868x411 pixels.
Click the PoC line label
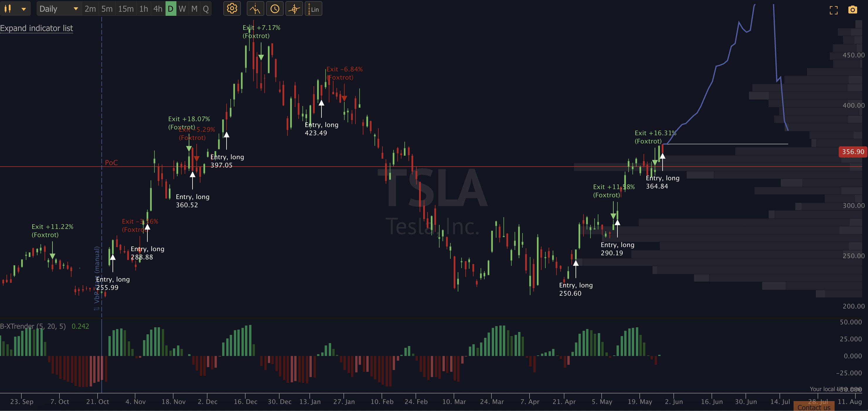pyautogui.click(x=111, y=162)
